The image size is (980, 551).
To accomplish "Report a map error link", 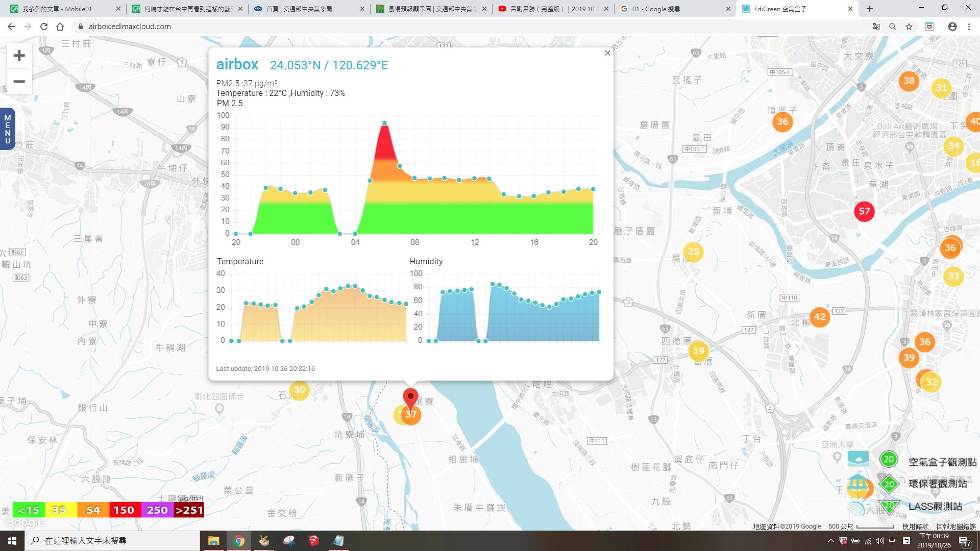I will (x=956, y=526).
